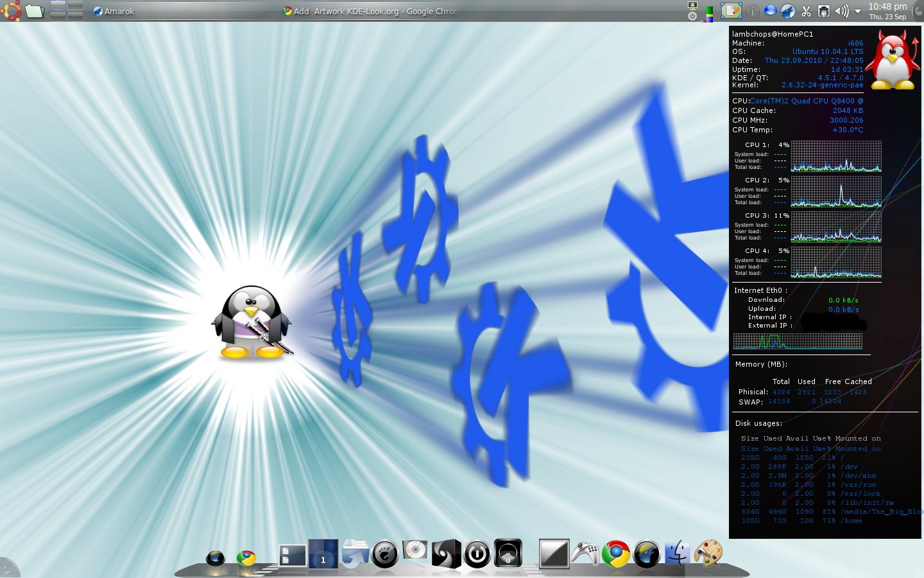The image size is (924, 578).
Task: Open the volume speaker tray icon
Action: point(842,11)
